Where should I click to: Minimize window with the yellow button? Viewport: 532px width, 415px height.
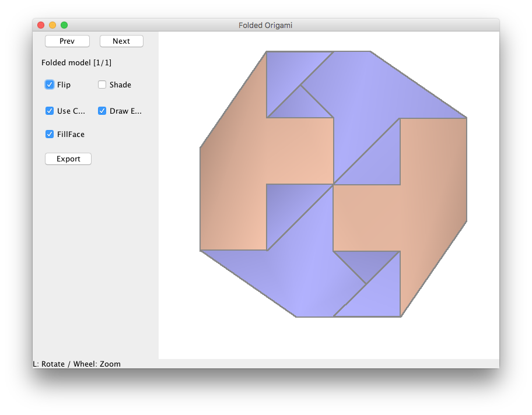pyautogui.click(x=52, y=25)
